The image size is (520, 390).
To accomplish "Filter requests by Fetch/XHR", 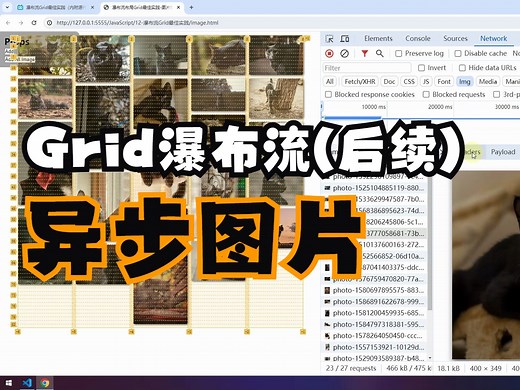I will (x=360, y=82).
